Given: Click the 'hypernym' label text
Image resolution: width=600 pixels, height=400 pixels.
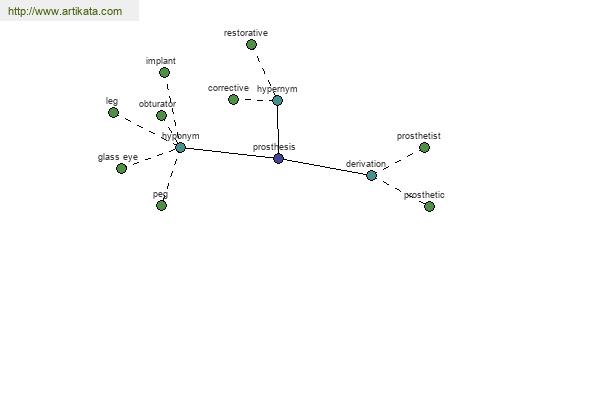Looking at the screenshot, I should point(277,89).
